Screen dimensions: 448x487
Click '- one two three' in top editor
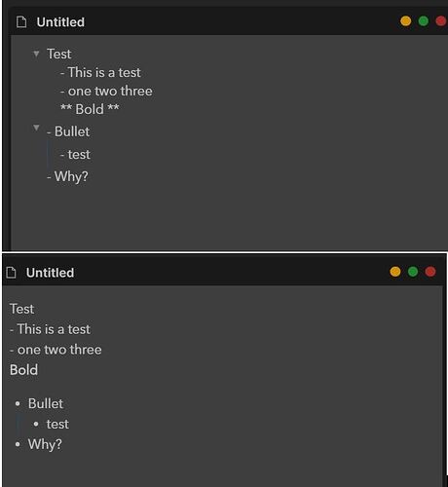click(106, 91)
